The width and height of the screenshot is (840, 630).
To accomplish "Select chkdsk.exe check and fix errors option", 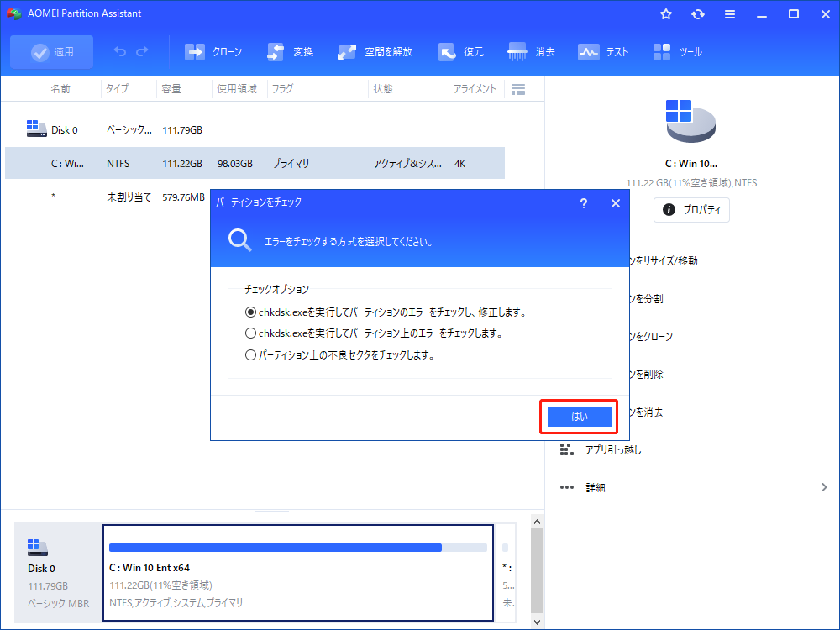I will click(385, 312).
